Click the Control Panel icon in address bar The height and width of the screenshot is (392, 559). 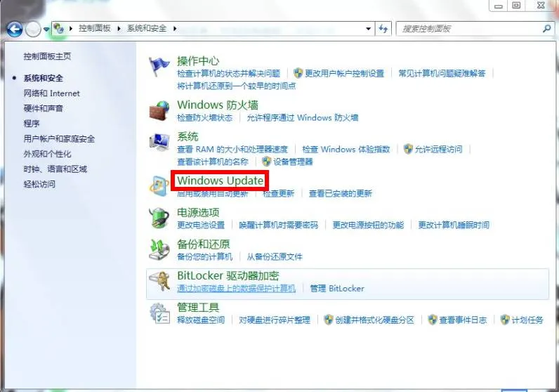point(59,28)
